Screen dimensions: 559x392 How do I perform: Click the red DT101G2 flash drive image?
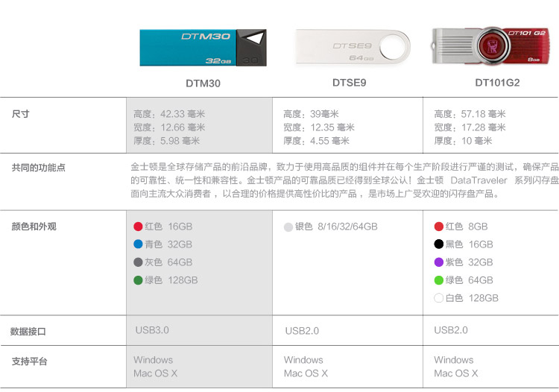(494, 45)
